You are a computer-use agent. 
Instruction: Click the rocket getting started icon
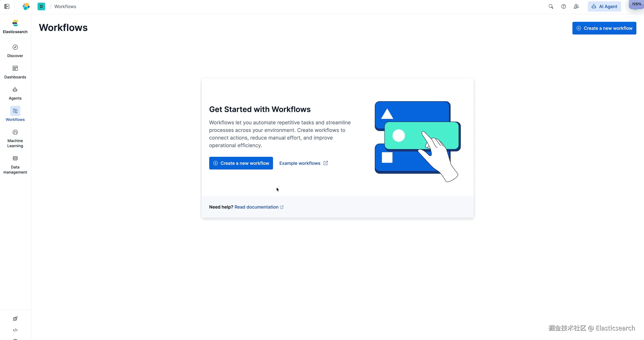15,319
